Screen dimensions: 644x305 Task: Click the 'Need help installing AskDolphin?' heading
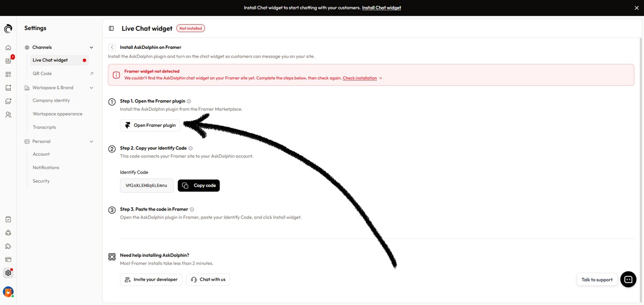155,255
